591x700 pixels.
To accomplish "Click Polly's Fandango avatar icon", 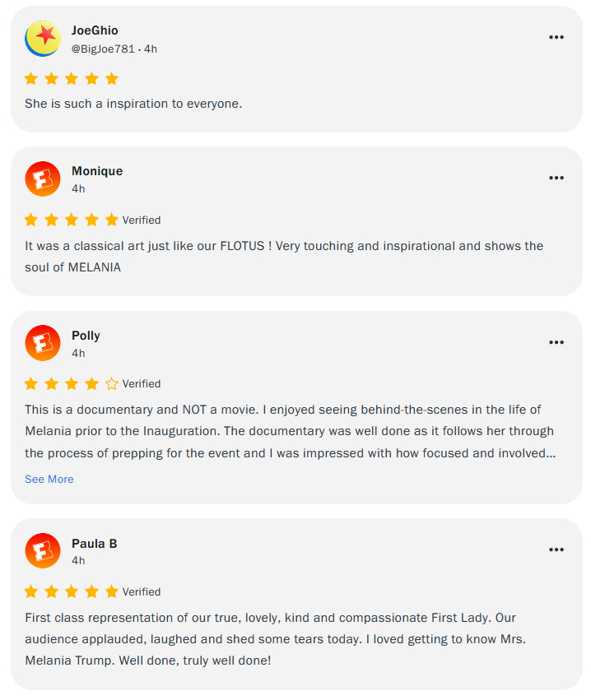I will pyautogui.click(x=43, y=343).
